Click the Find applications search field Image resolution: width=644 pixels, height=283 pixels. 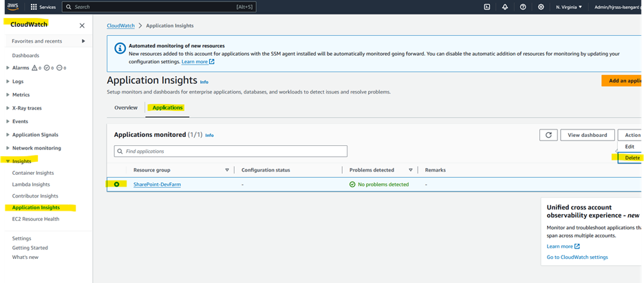point(230,151)
